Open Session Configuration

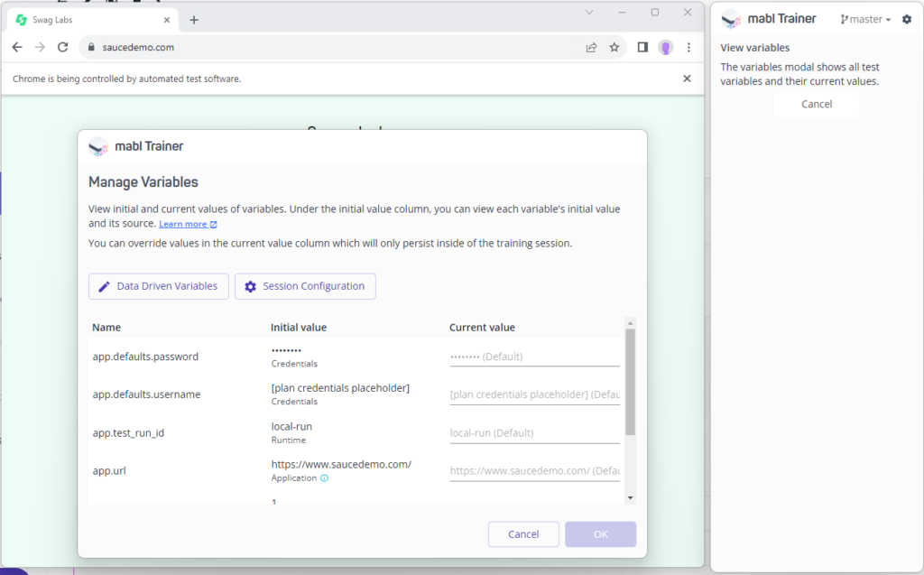[x=305, y=286]
